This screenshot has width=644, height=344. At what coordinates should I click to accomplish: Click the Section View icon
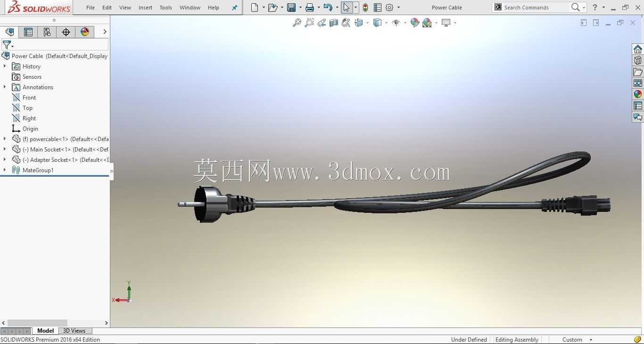pos(334,23)
